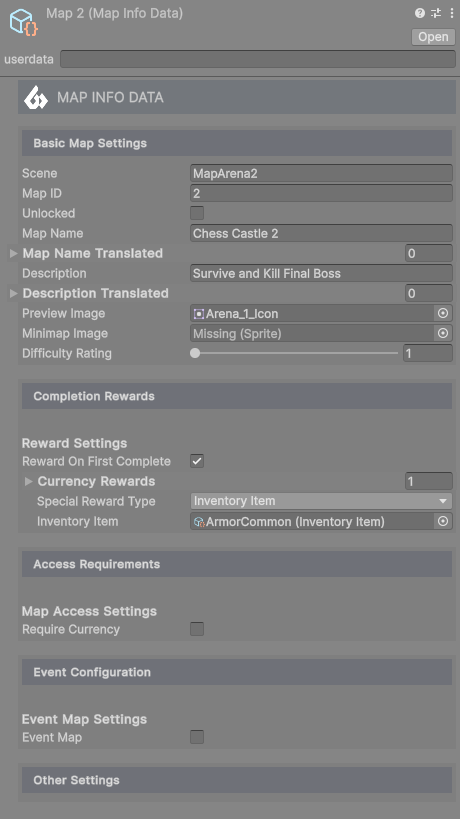Click the object picker for Minimap Image

[443, 333]
